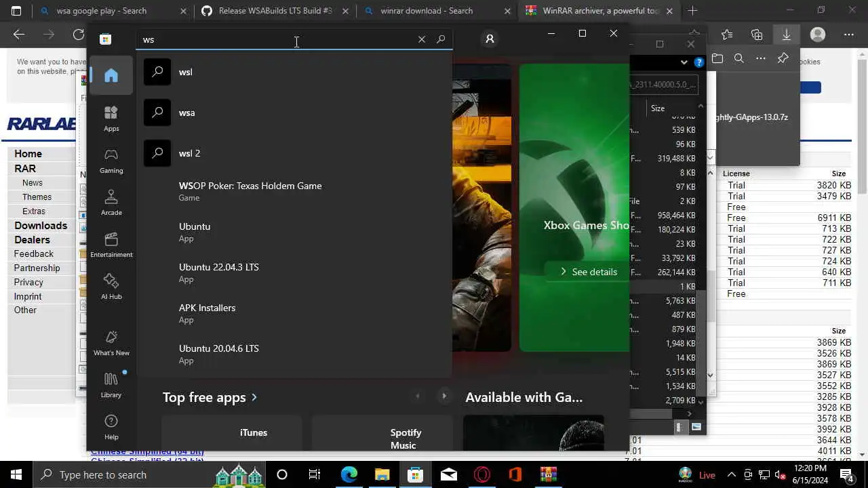The image size is (868, 488).
Task: Open downloads folder in Edge downloads panel
Action: pos(717,59)
